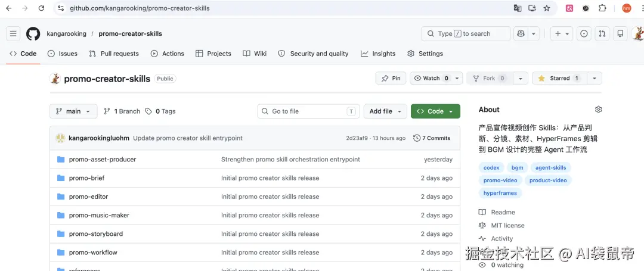Open repository settings gear in About section
The width and height of the screenshot is (644, 271).
(x=599, y=110)
